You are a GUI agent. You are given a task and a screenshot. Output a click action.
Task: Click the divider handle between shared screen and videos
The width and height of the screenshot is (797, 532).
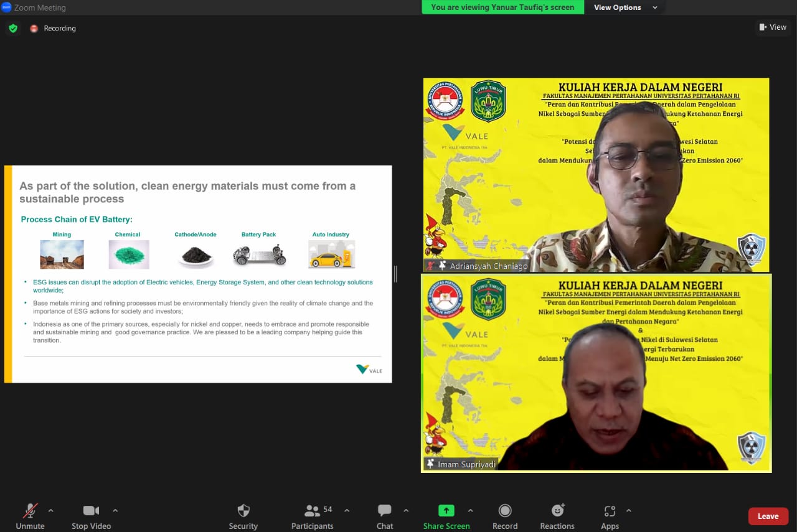395,274
